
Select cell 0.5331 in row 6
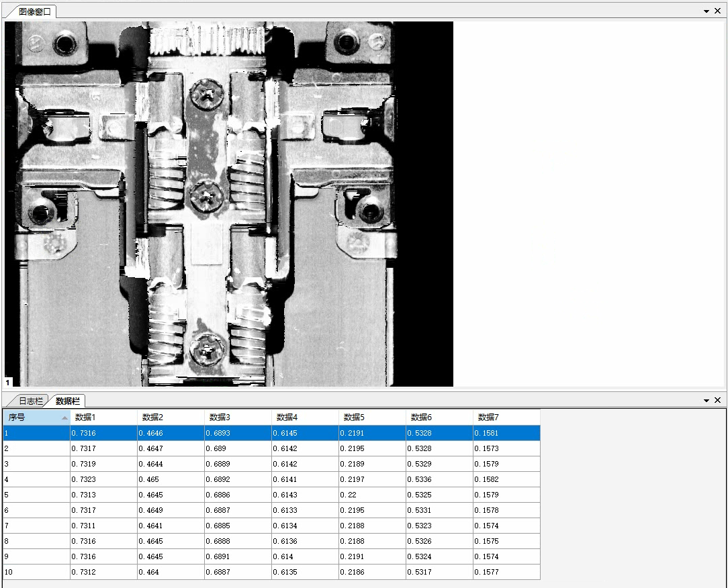(x=439, y=510)
